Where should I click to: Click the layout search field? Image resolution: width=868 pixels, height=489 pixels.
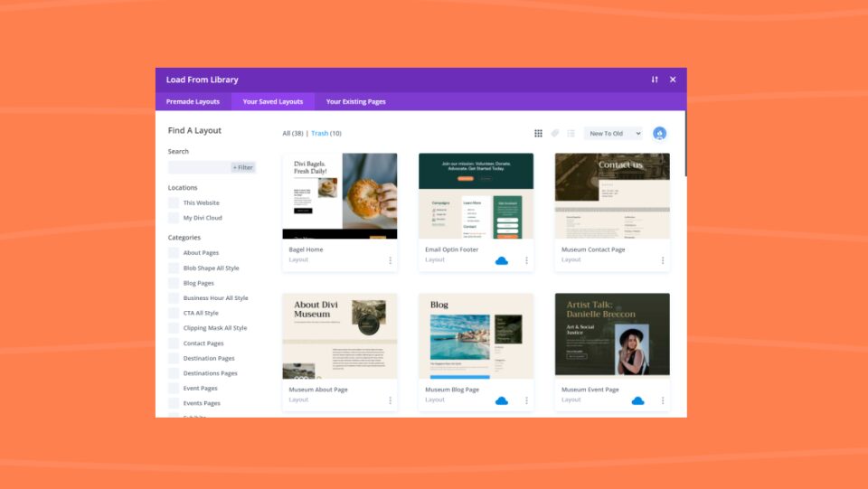pyautogui.click(x=198, y=167)
